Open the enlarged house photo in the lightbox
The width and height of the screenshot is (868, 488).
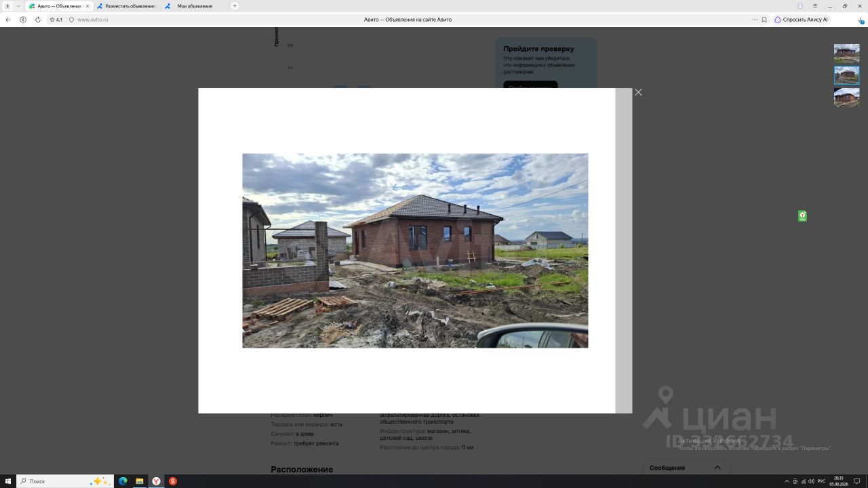(x=415, y=251)
